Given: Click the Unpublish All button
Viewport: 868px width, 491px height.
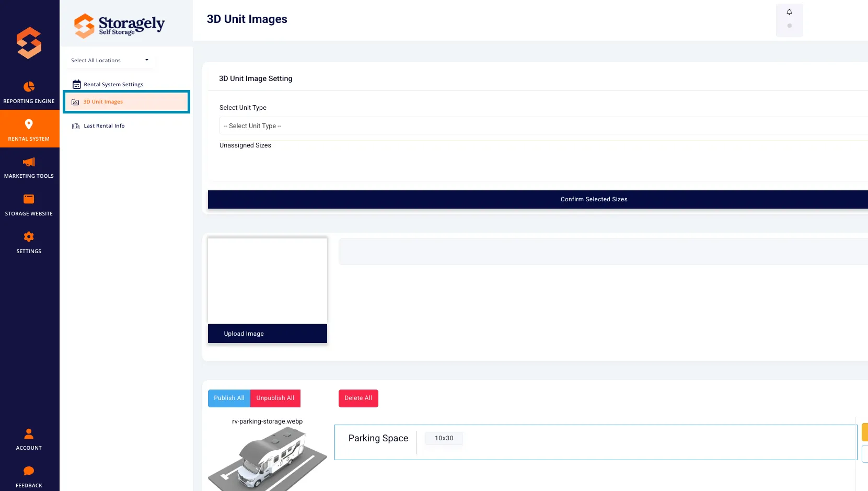Looking at the screenshot, I should [275, 398].
